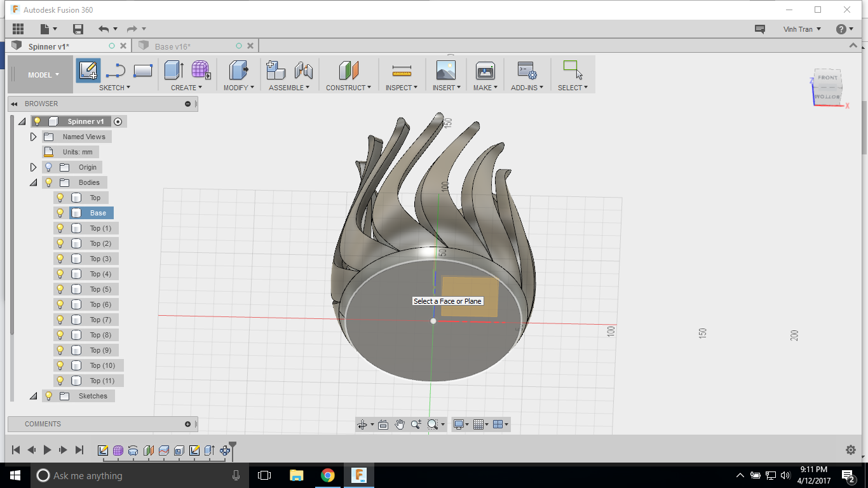Click the Save disk icon

pyautogui.click(x=78, y=29)
